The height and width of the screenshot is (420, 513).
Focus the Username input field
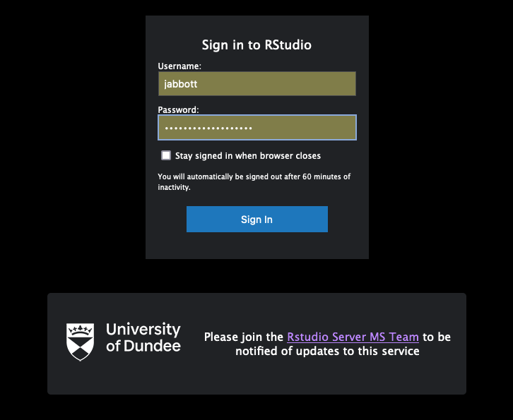pos(256,83)
